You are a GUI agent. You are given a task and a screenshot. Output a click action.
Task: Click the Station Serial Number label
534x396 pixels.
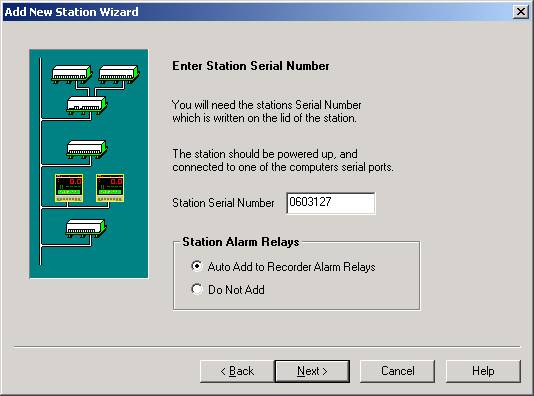point(223,203)
